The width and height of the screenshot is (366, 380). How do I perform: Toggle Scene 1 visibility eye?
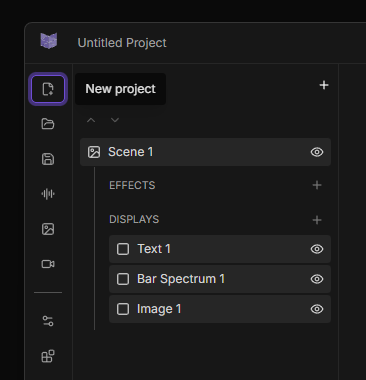point(317,152)
